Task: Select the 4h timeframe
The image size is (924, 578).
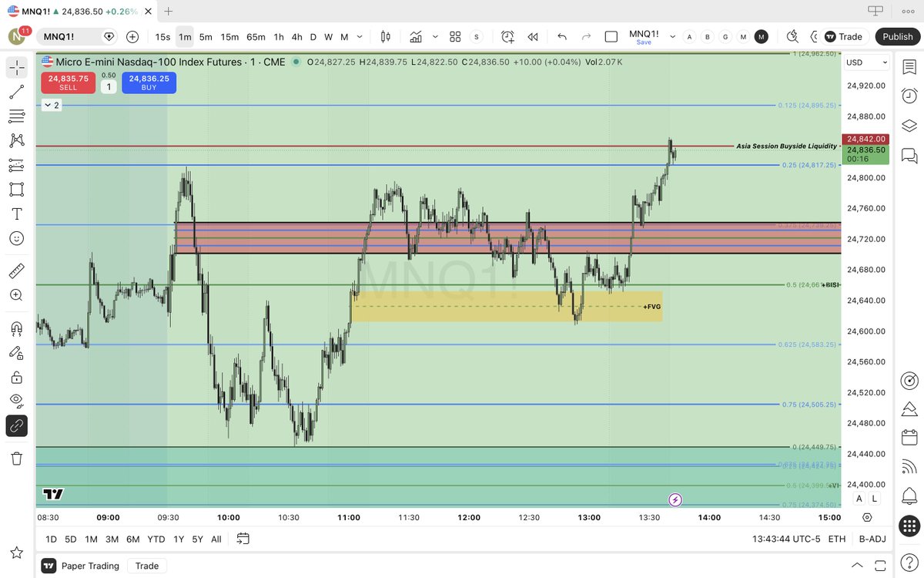Action: click(296, 36)
